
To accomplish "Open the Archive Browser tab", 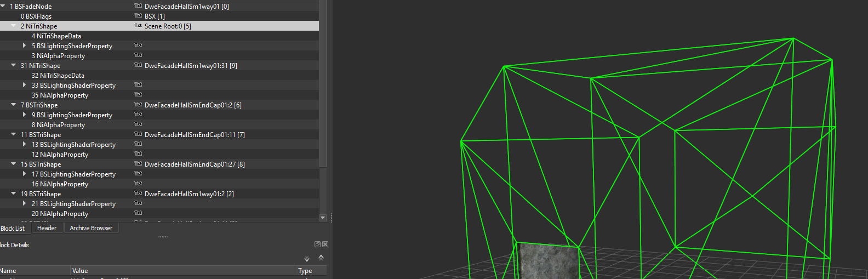I will click(x=91, y=228).
